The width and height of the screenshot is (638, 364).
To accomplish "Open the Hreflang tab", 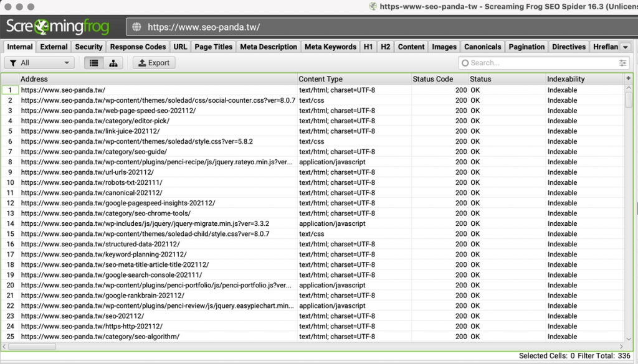I will pos(605,47).
